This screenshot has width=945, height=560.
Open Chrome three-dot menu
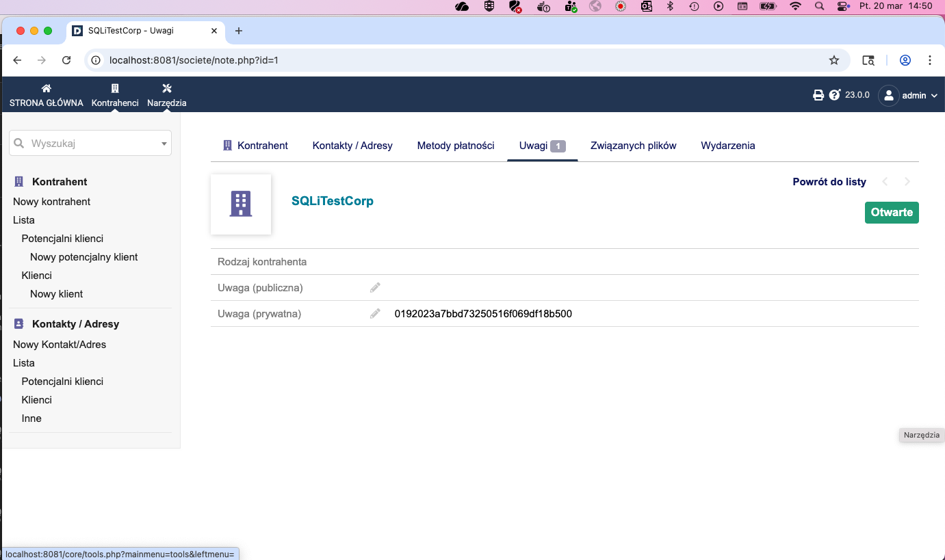point(930,60)
